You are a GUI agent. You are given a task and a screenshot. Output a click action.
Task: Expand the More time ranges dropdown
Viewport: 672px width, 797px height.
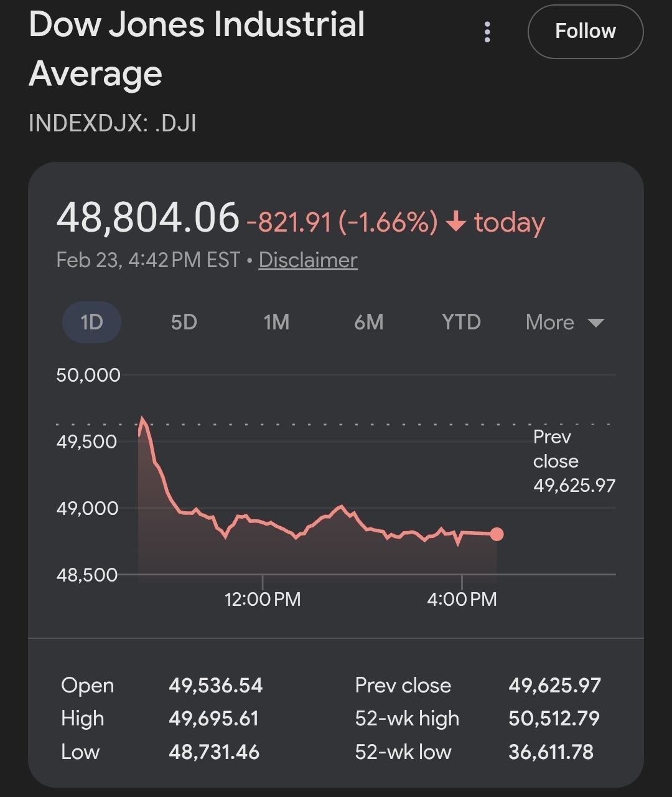[564, 322]
